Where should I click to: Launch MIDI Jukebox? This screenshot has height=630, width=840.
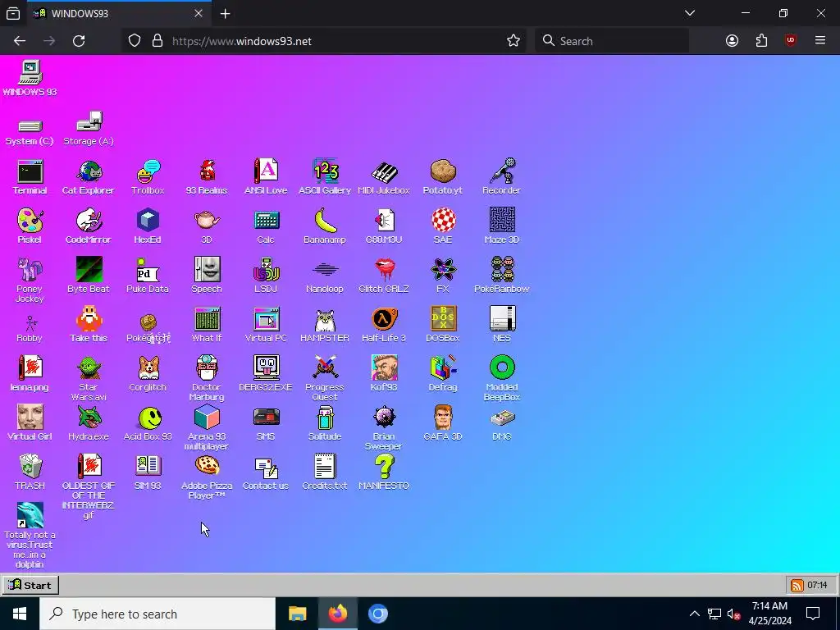tap(384, 177)
